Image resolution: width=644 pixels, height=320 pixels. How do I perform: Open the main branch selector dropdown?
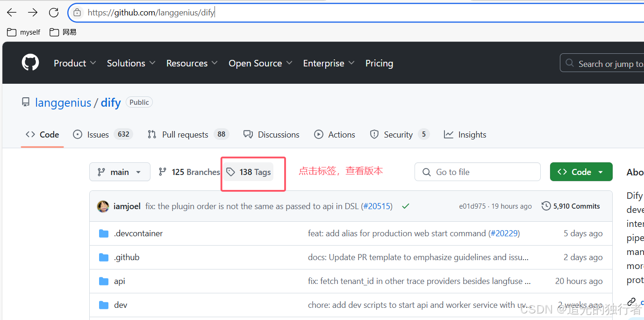coord(120,172)
